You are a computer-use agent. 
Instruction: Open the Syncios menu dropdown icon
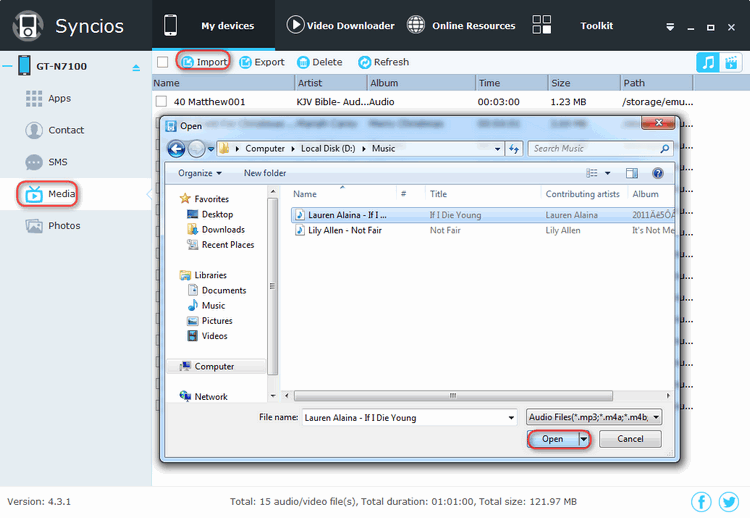tap(670, 27)
